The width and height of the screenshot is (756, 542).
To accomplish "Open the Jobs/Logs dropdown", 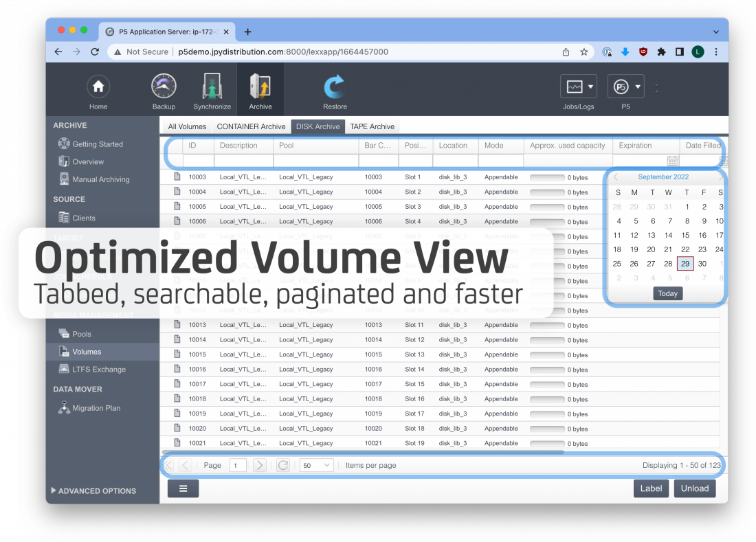I will (579, 87).
